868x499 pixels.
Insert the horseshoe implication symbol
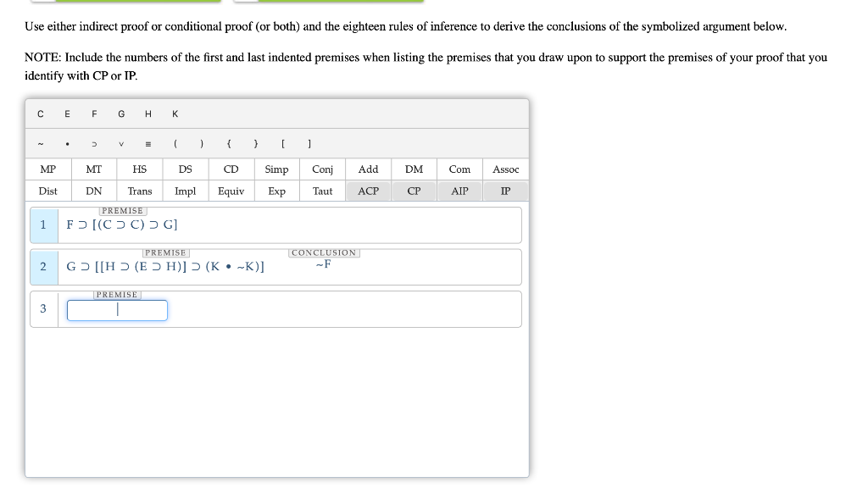coord(94,143)
